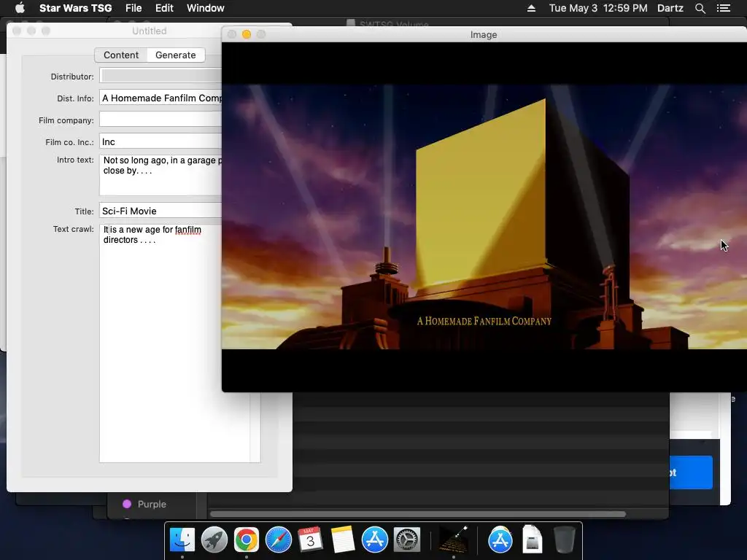Click the Image window title text
This screenshot has width=747, height=560.
[x=484, y=35]
